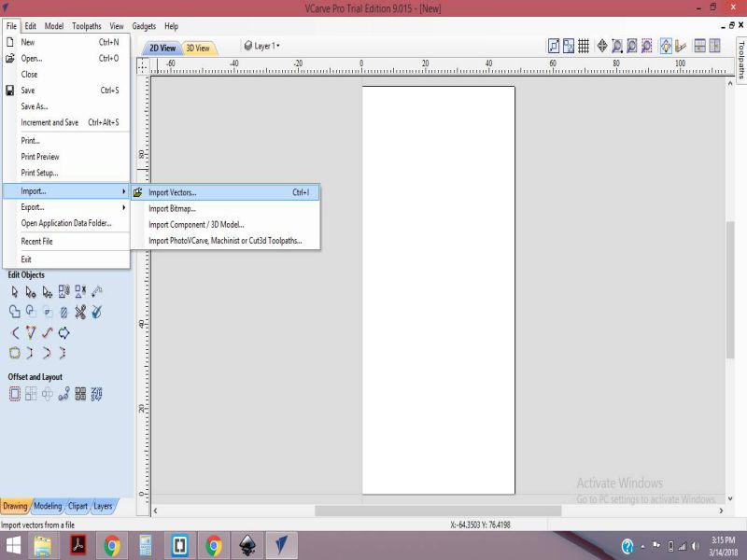Click the Join Open Vectors green-dotted icon
747x560 pixels.
[x=15, y=353]
